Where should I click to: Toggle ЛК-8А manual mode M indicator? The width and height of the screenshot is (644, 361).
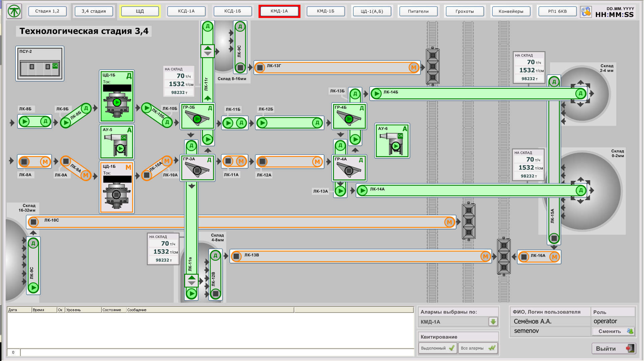click(x=45, y=162)
